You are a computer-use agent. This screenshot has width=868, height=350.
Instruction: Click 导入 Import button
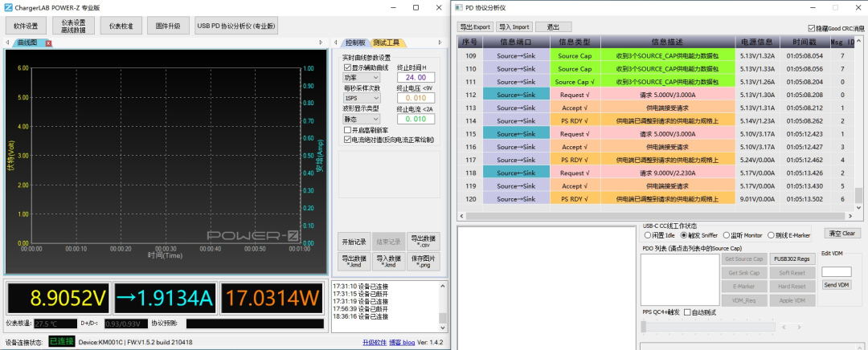(514, 26)
